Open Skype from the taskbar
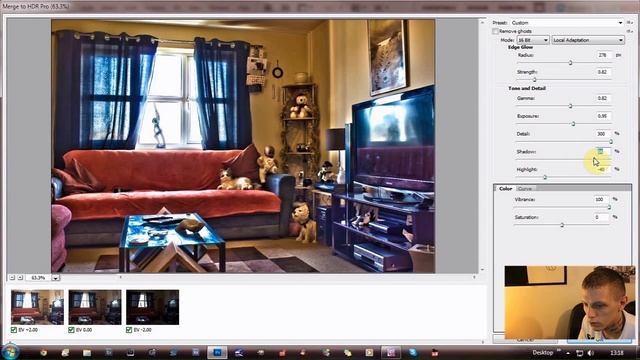Image resolution: width=640 pixels, height=360 pixels. pyautogui.click(x=413, y=352)
